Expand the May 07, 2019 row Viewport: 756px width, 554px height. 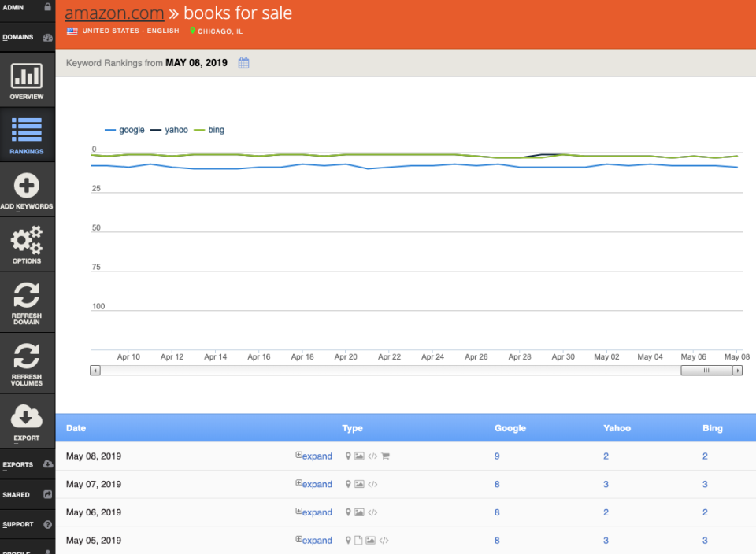coord(314,484)
